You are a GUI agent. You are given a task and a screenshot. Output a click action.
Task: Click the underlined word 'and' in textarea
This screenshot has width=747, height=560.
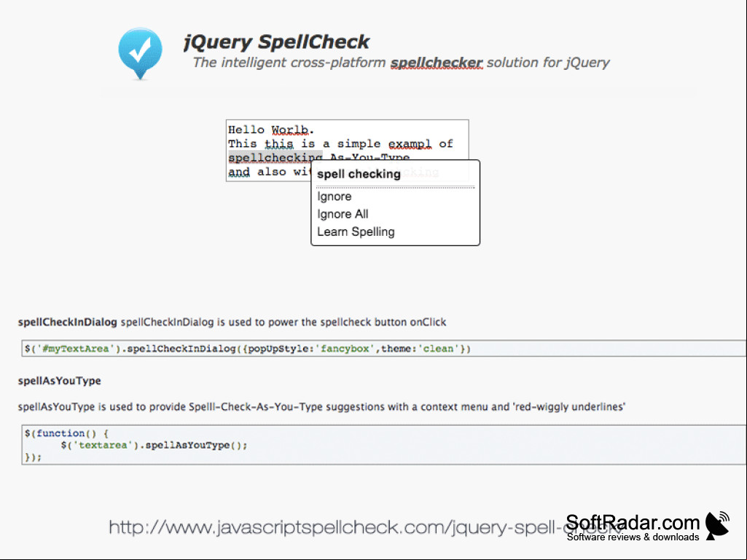click(239, 172)
